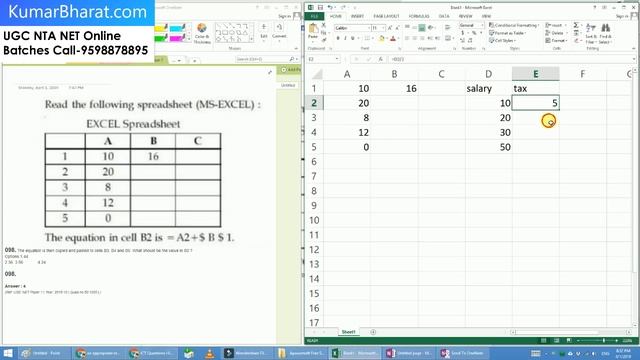Apply Bold formatting in Excel
The width and height of the screenshot is (640, 360).
(338, 38)
